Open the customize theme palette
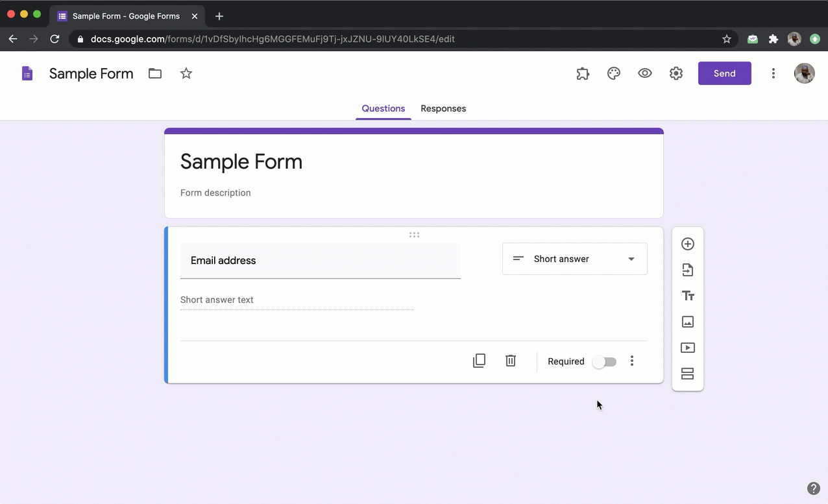Screen dimensions: 828x504 [x=614, y=73]
